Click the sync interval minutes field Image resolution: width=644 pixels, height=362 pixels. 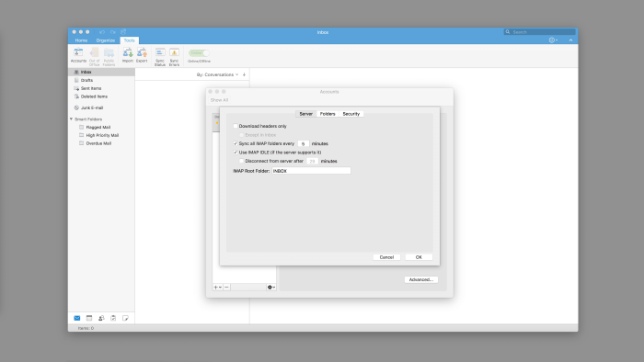tap(303, 144)
